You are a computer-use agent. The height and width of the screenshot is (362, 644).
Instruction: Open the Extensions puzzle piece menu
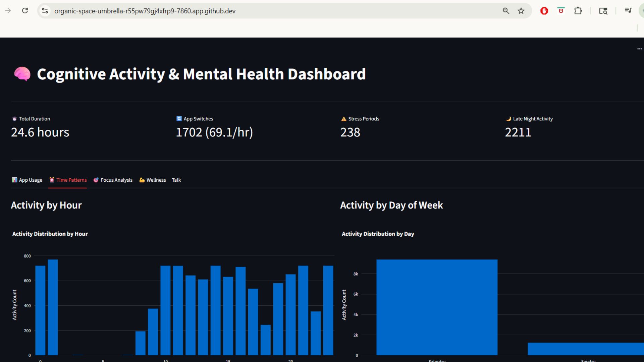click(578, 11)
